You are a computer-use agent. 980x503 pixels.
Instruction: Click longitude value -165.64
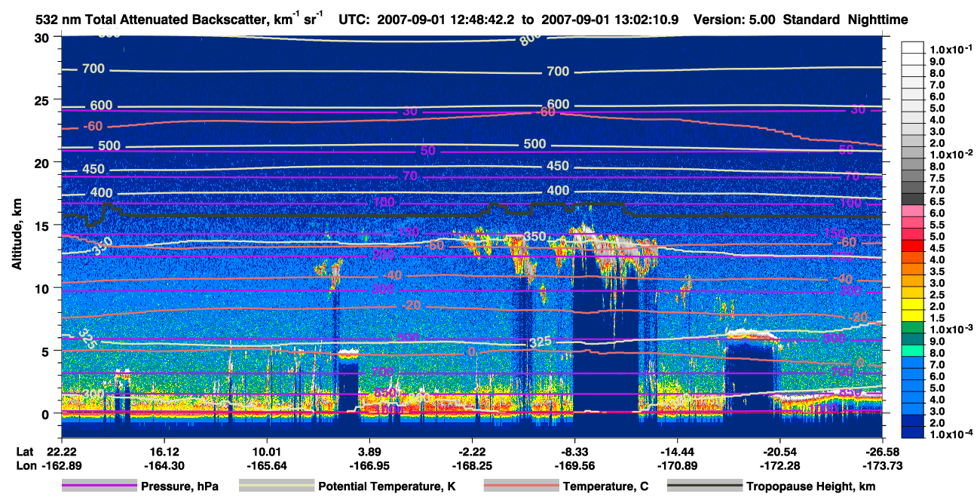[266, 465]
